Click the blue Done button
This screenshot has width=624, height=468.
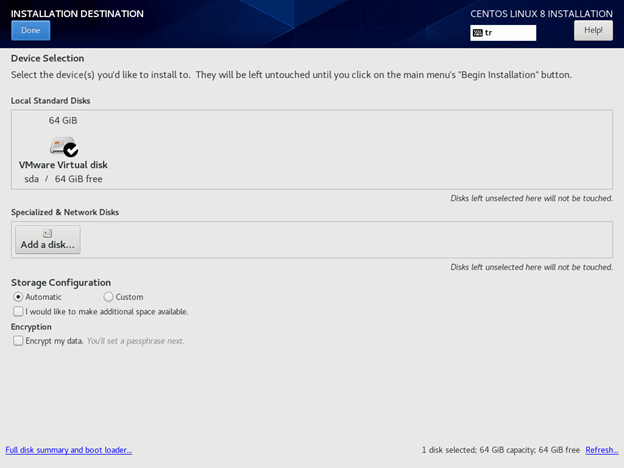tap(31, 31)
